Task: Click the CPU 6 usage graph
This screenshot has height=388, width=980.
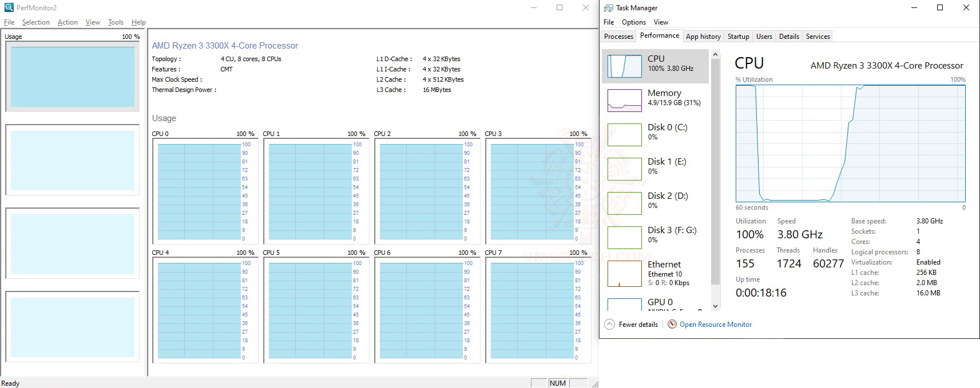Action: coord(427,310)
